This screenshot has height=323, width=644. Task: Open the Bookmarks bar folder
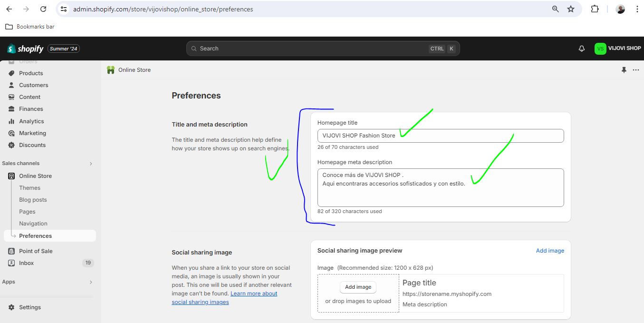click(30, 27)
